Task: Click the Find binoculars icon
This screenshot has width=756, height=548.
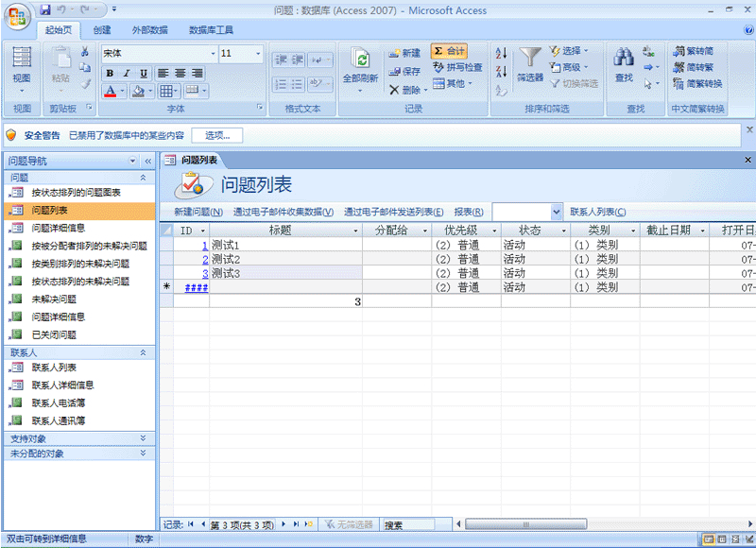Action: point(624,59)
